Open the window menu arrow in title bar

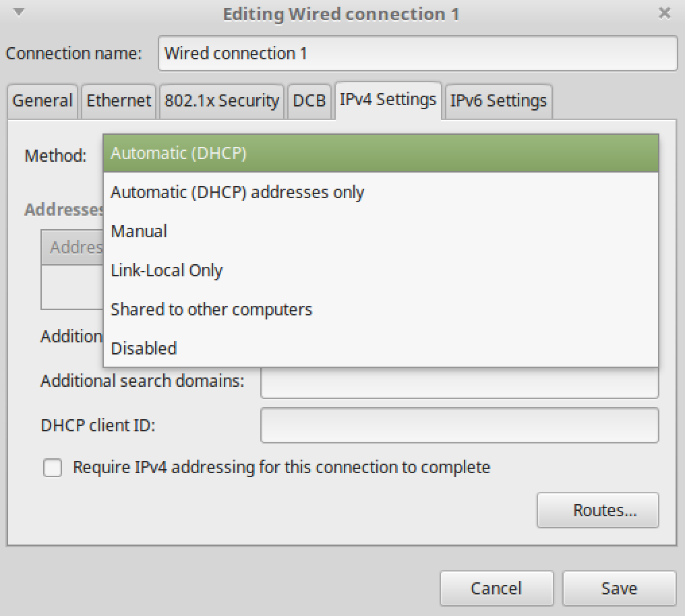click(19, 13)
